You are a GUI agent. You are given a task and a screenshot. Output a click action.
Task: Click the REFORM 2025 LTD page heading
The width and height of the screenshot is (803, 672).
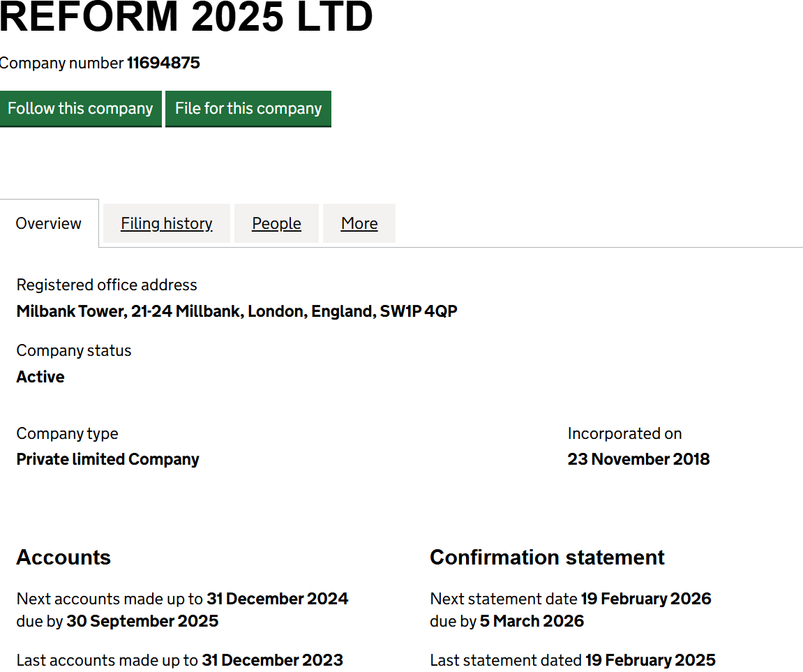186,17
